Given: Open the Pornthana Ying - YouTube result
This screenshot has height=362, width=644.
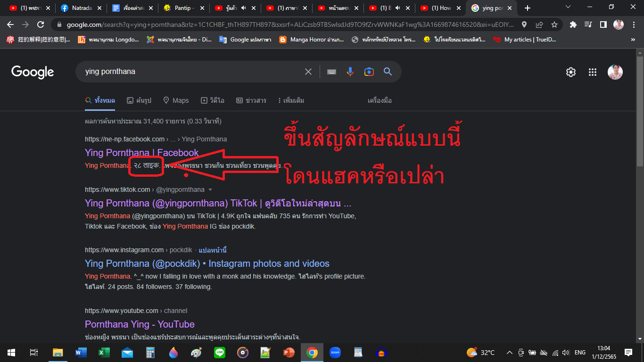Looking at the screenshot, I should [x=140, y=324].
